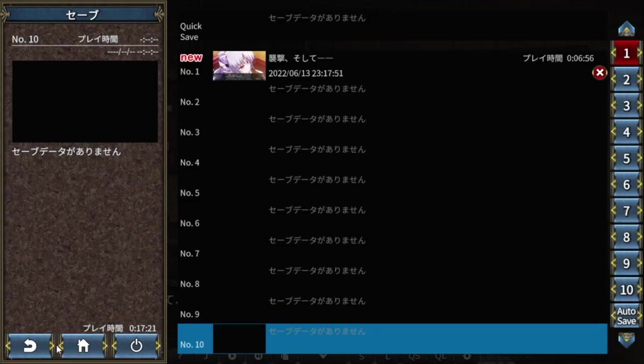Open the Auto Save page

(626, 316)
